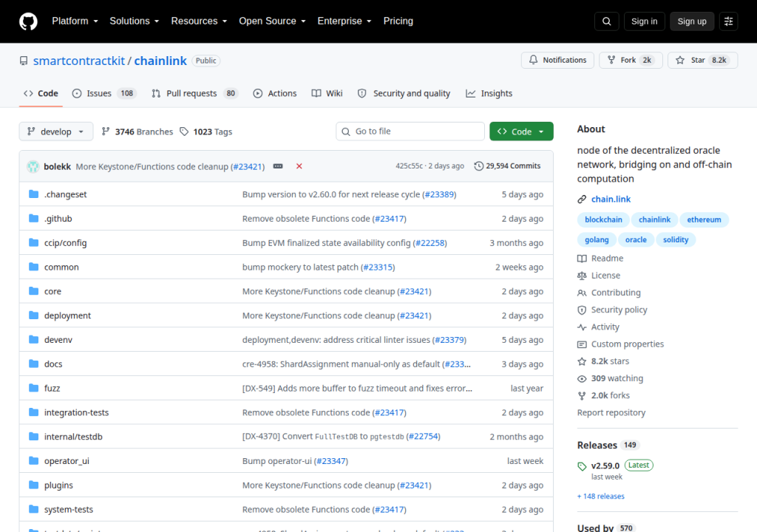The height and width of the screenshot is (532, 757).
Task: Click the tag icon beside v2.59.0
Action: point(582,466)
